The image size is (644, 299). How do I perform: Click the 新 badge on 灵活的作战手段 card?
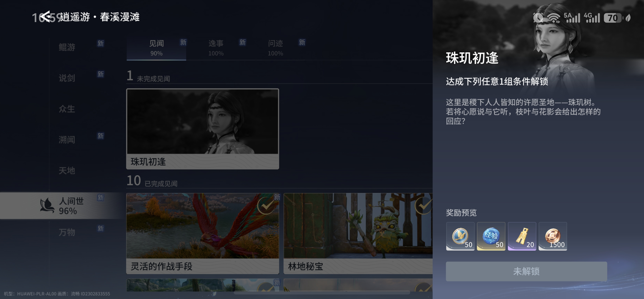tap(277, 197)
